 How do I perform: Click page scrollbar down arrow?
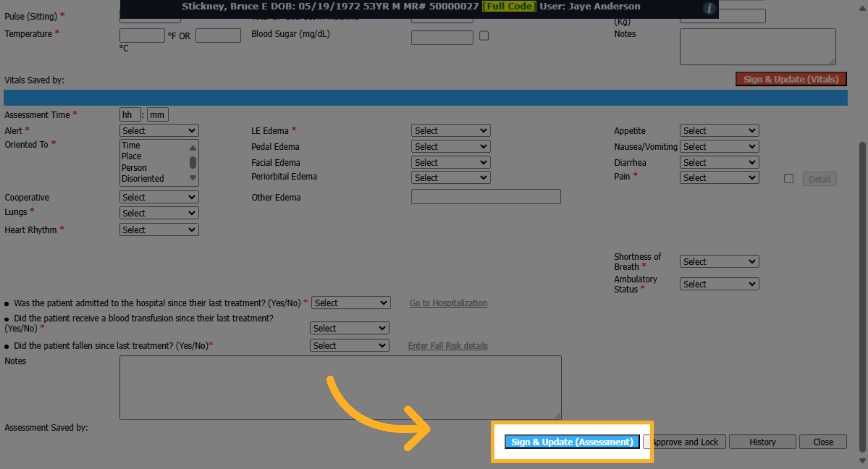[x=863, y=461]
